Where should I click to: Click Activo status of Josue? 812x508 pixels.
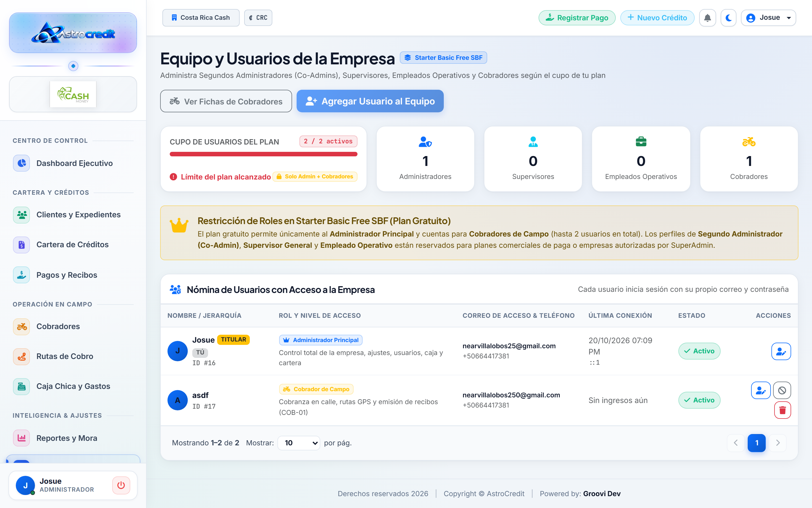pos(699,351)
